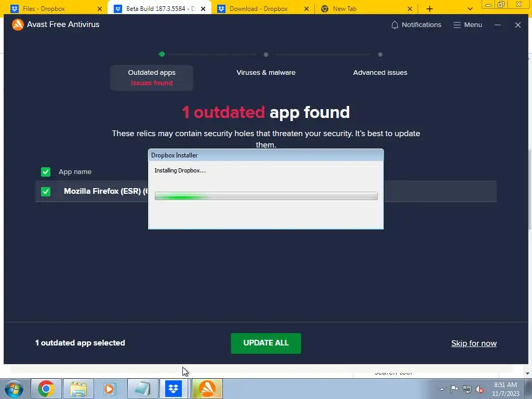Viewport: 532px width, 399px height.
Task: Open the notepad app taskbar icon
Action: click(x=143, y=389)
